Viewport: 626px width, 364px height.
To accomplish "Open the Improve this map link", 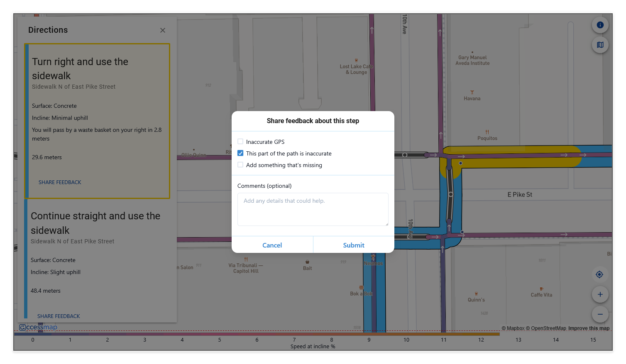I will point(589,328).
